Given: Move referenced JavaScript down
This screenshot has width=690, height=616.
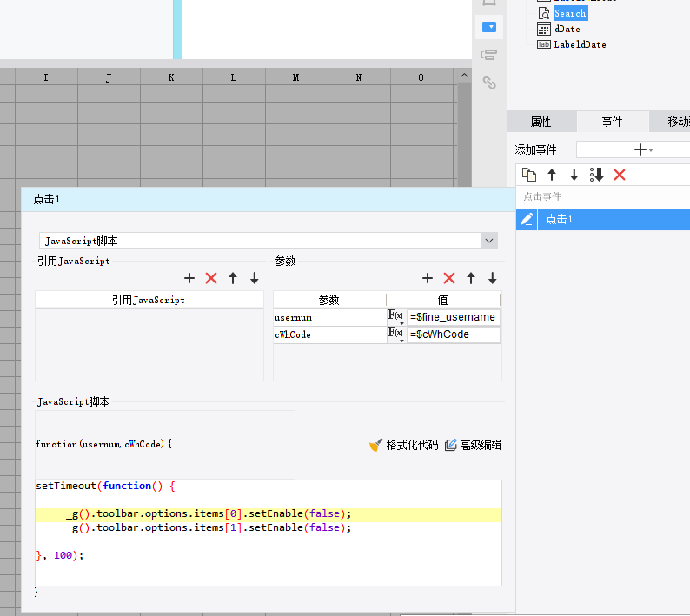Looking at the screenshot, I should click(255, 278).
